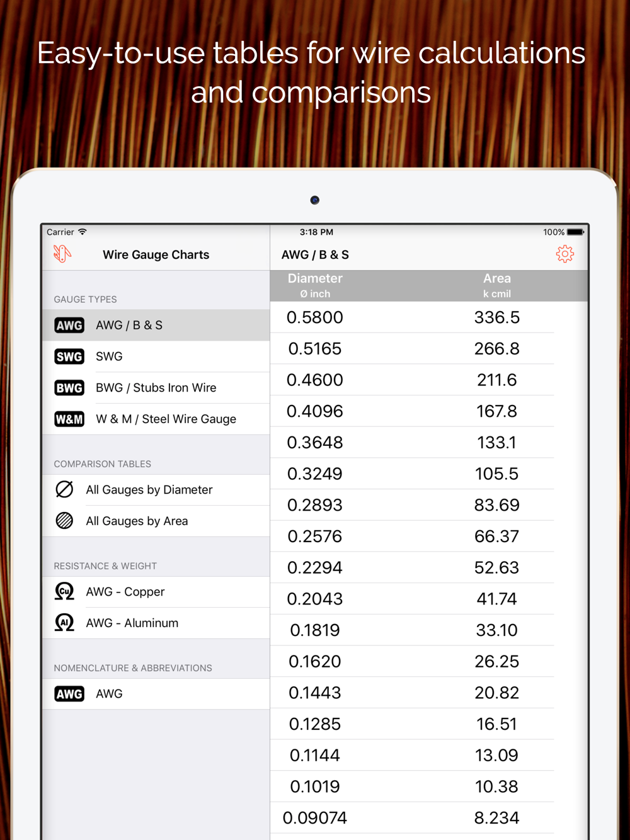
Task: Select area value 167.8
Action: [x=497, y=411]
